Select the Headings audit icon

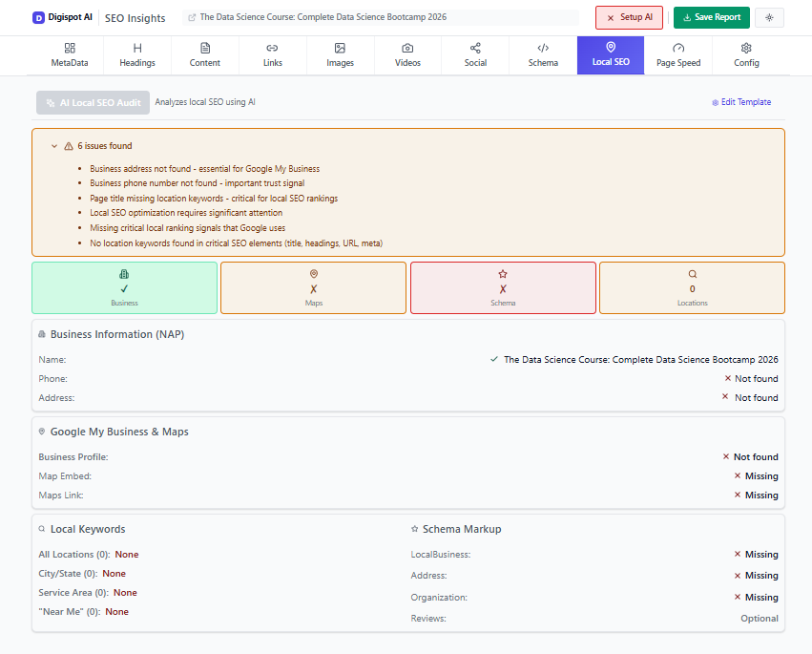(136, 54)
